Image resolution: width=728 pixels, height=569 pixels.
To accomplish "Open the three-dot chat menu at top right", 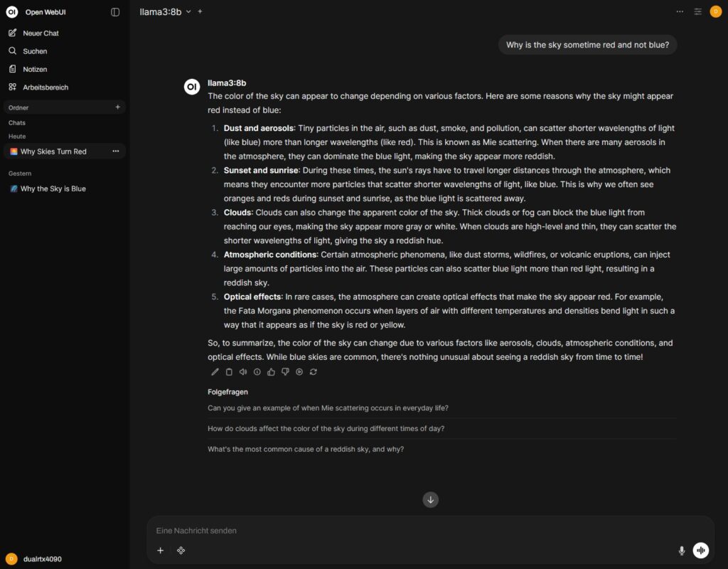I will (680, 11).
